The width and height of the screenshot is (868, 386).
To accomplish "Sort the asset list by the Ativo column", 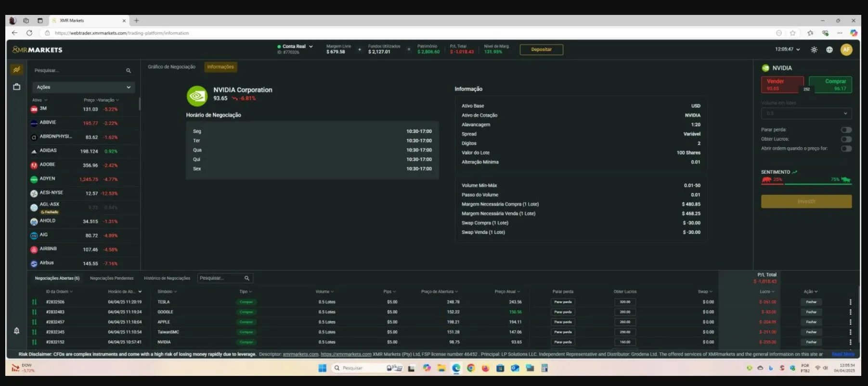I will click(39, 100).
